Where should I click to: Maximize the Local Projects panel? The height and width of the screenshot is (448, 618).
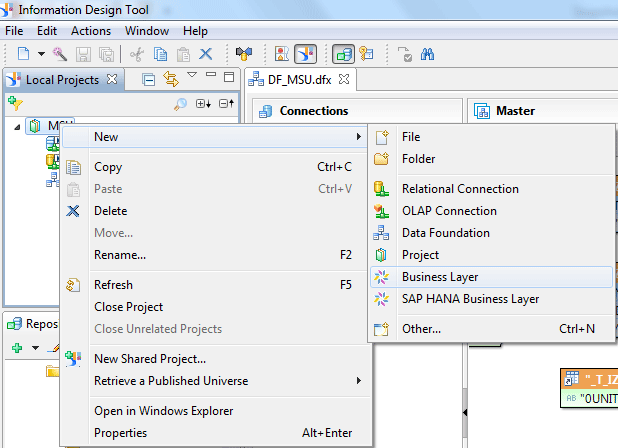click(229, 77)
